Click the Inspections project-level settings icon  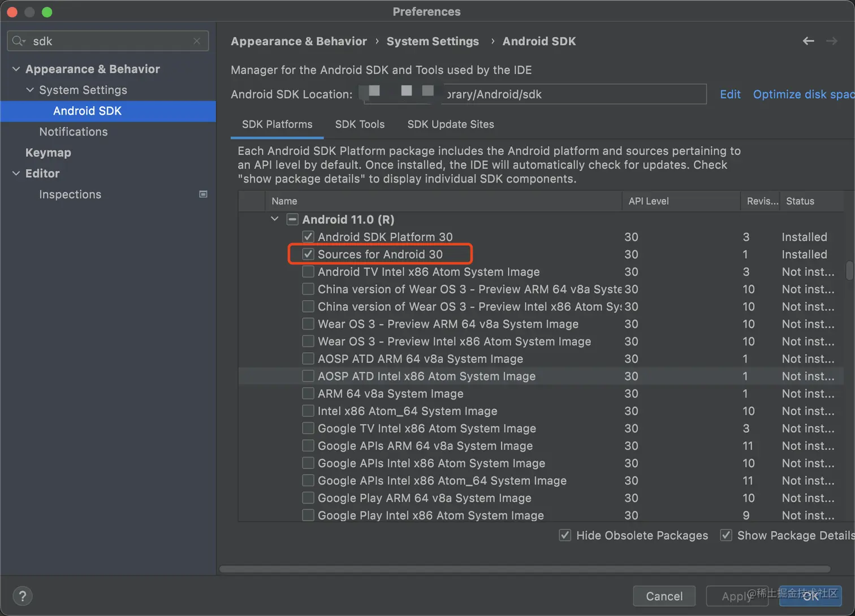pos(203,194)
